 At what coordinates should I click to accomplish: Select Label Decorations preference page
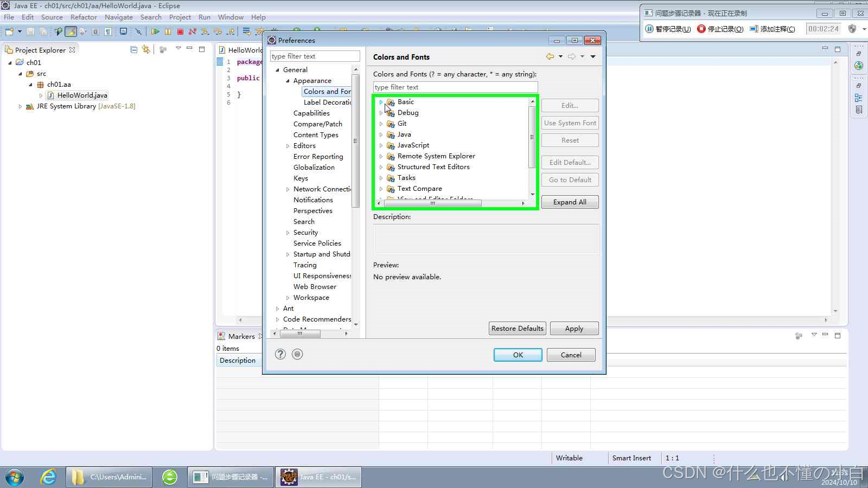327,102
